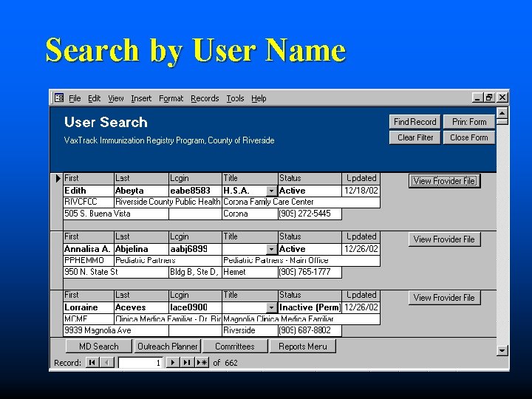Open the Reports Menu
Image resolution: width=532 pixels, height=399 pixels.
click(303, 347)
